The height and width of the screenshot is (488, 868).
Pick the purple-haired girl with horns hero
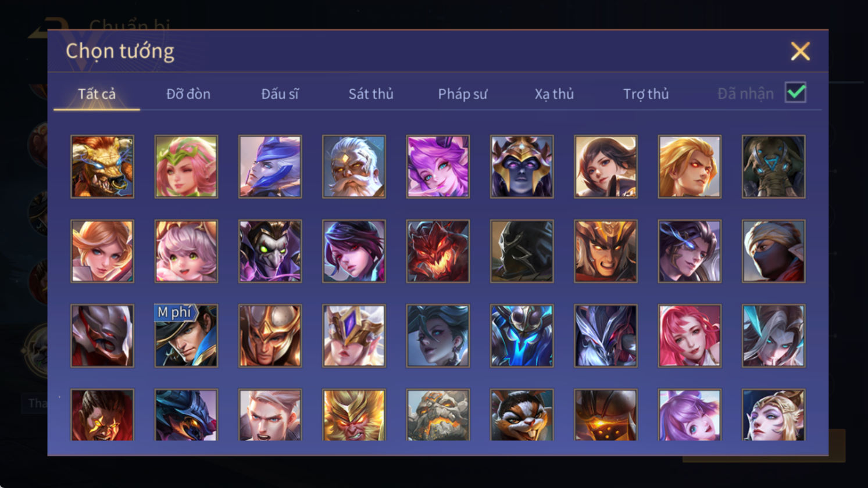tap(438, 167)
